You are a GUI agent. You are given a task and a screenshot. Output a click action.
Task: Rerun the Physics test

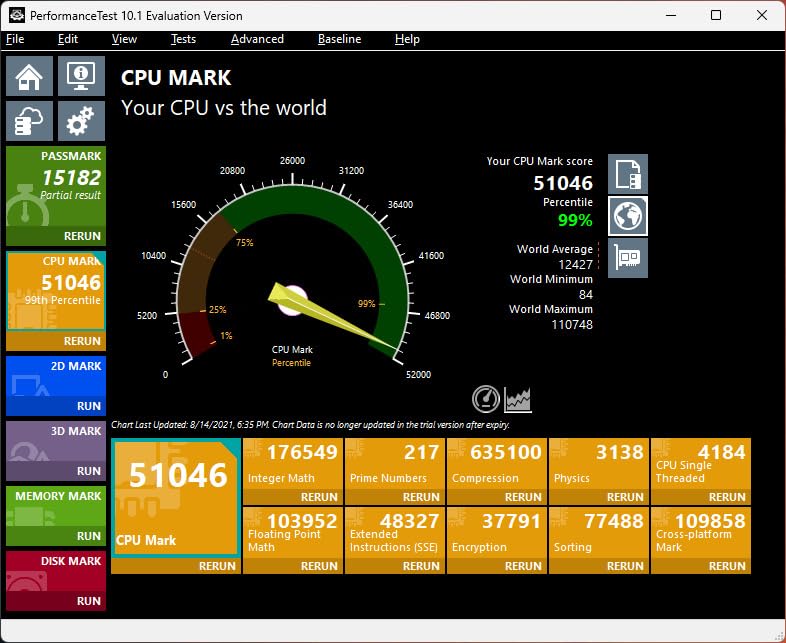tap(599, 497)
